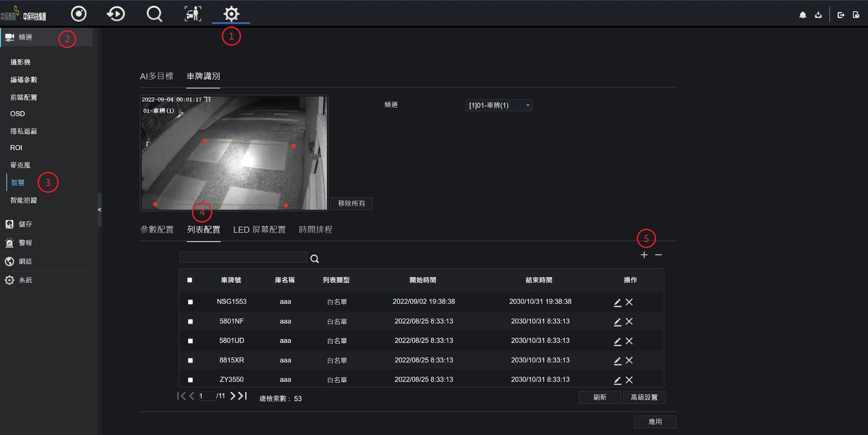Open the settings gear icon in top bar
868x435 pixels.
(231, 14)
